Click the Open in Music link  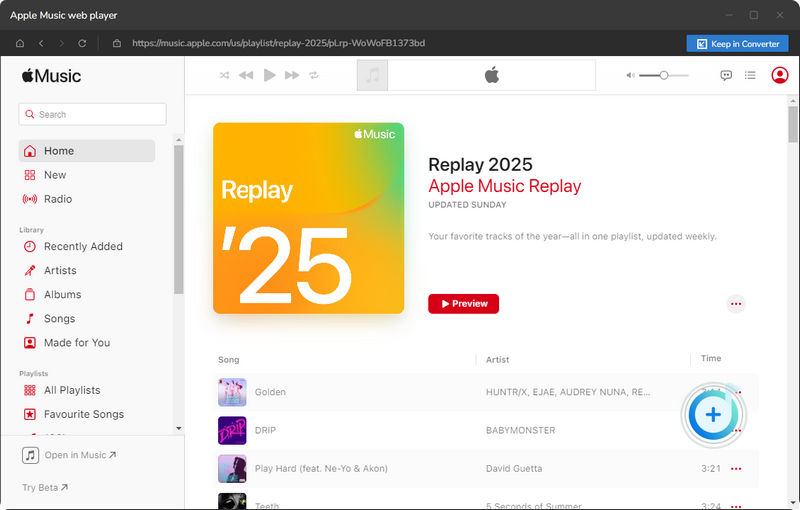[x=69, y=455]
